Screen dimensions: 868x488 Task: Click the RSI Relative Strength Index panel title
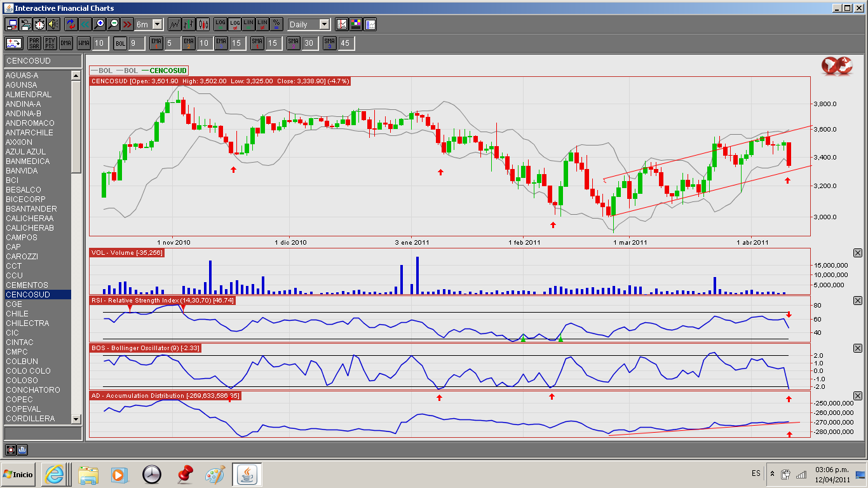tap(163, 300)
